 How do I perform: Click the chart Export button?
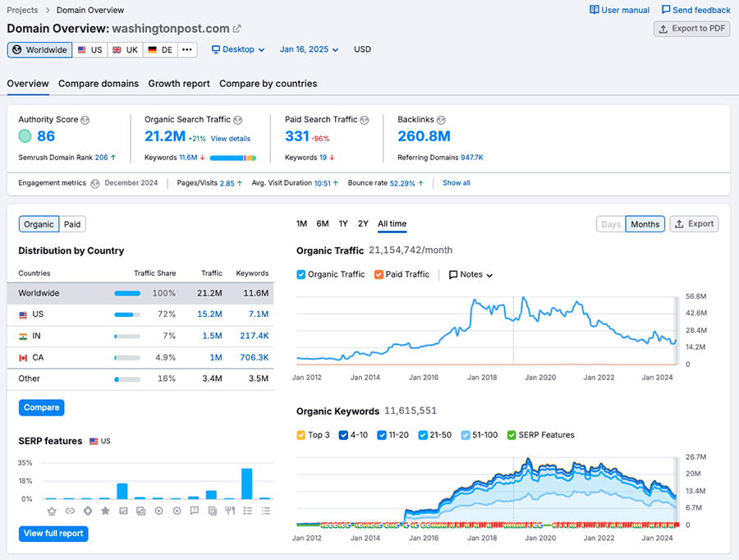click(694, 224)
